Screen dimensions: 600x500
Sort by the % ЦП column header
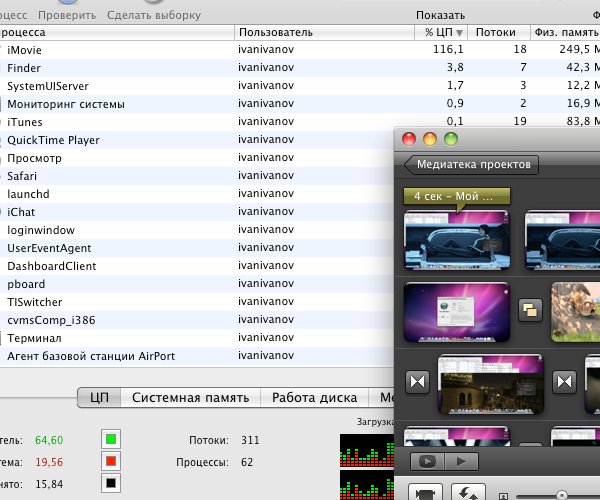pos(441,33)
